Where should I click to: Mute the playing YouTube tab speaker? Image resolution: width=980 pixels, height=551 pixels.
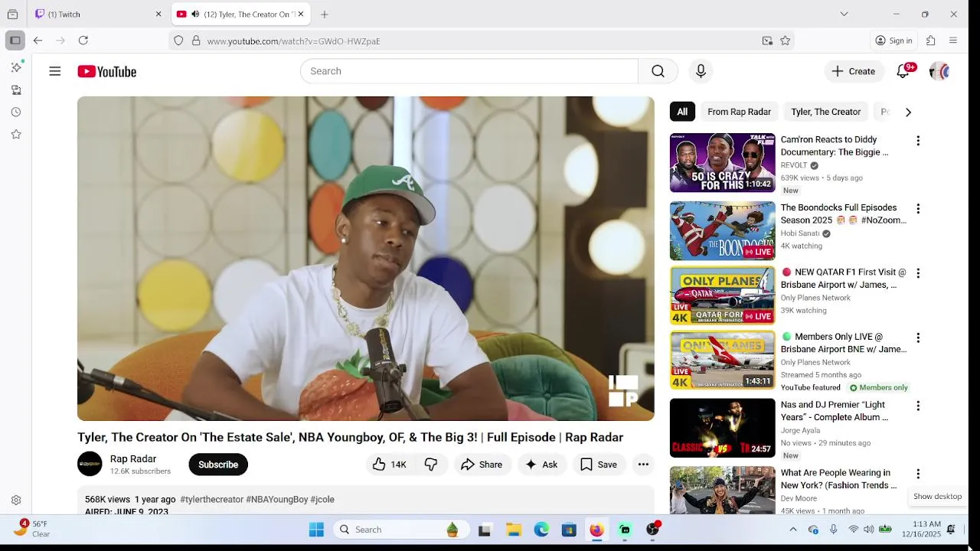pyautogui.click(x=195, y=14)
